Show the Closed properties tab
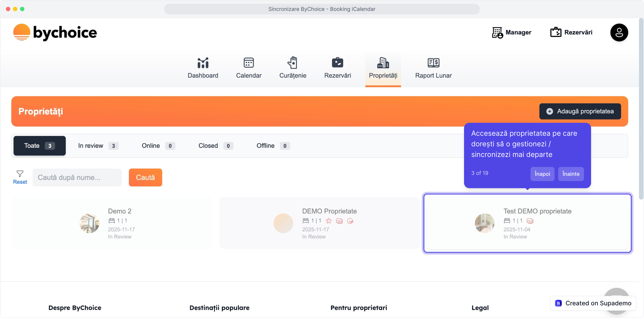Viewport: 644px width, 318px height. (x=215, y=146)
